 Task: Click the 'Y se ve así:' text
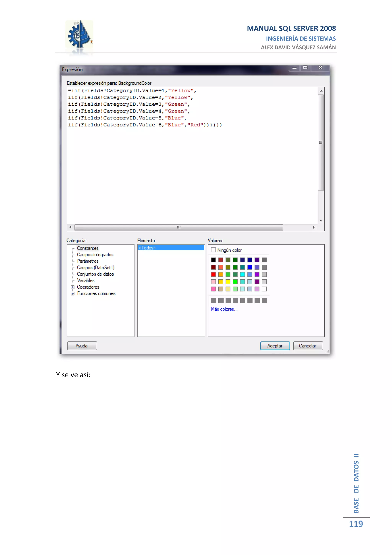click(x=73, y=375)
